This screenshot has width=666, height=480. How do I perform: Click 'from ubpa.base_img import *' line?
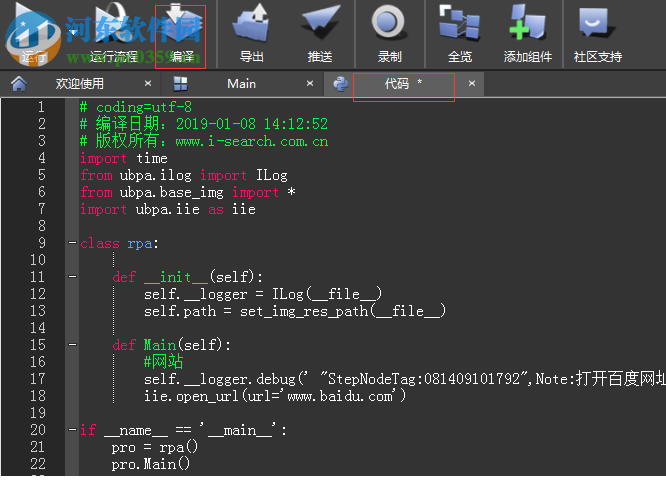coord(187,192)
